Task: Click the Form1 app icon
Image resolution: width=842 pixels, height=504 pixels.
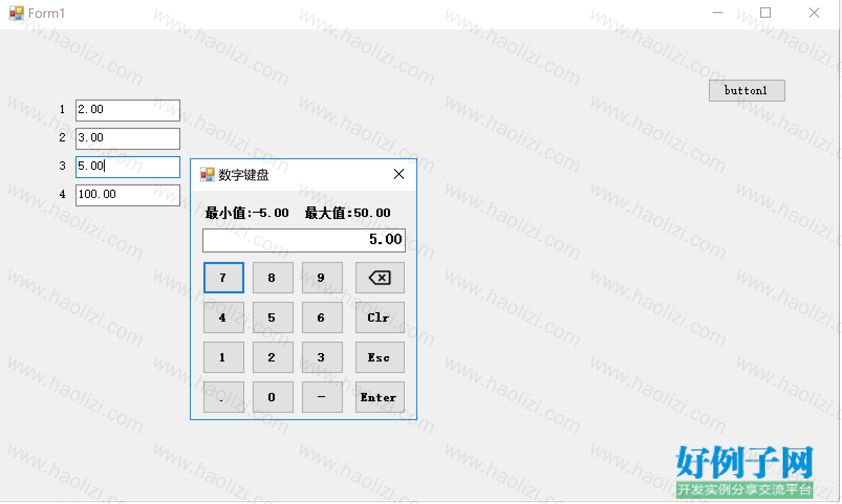Action: click(17, 13)
